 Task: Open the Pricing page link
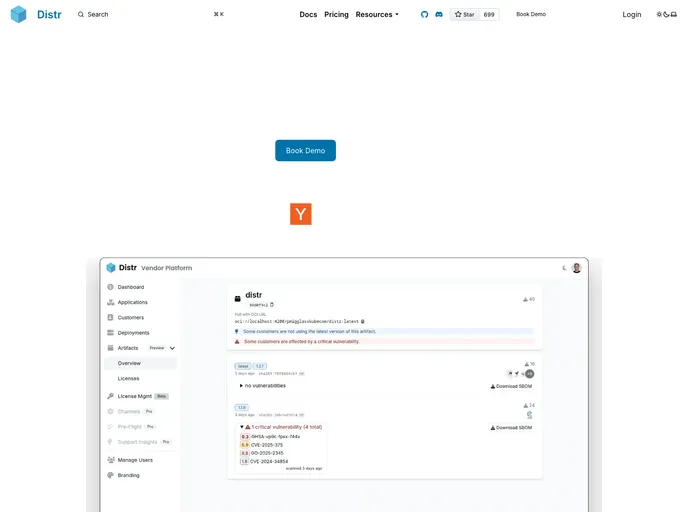click(x=336, y=14)
